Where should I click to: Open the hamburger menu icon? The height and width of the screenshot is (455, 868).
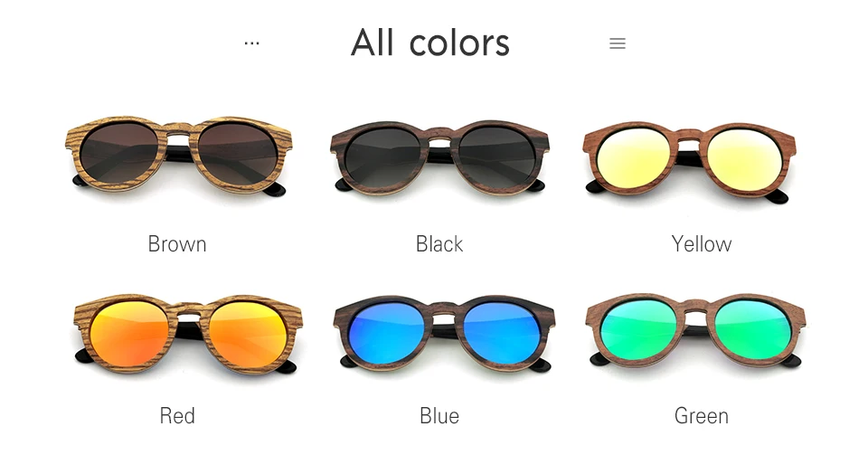(618, 43)
